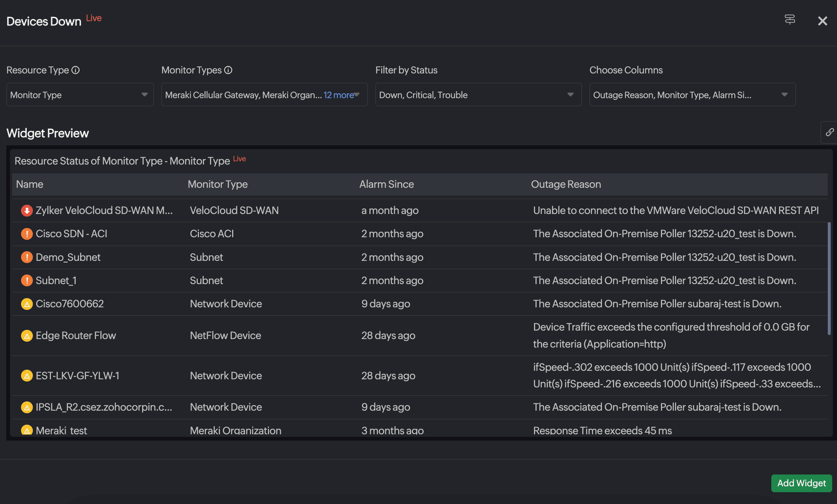This screenshot has height=504, width=837.
Task: Click Resource Type info icon
Action: coord(76,70)
